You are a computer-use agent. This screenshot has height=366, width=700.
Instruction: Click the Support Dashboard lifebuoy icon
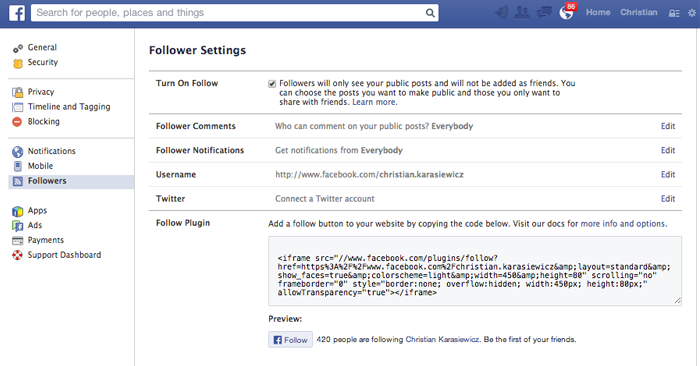click(17, 255)
